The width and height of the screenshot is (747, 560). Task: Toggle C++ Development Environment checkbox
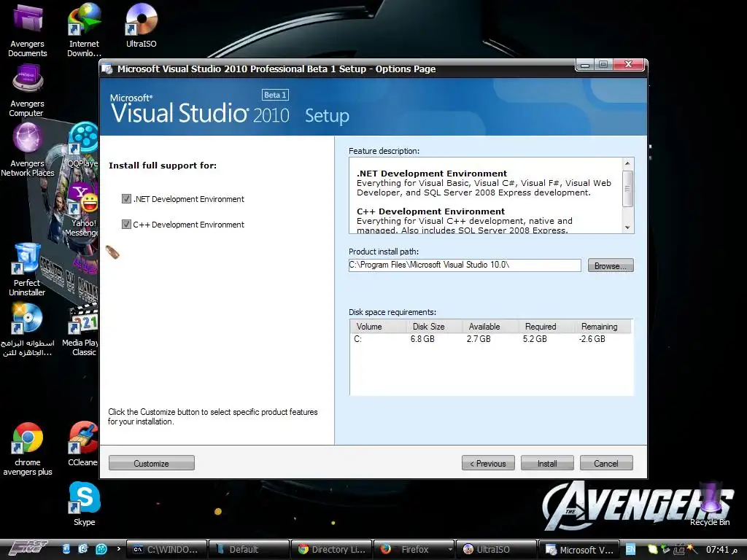(x=126, y=225)
